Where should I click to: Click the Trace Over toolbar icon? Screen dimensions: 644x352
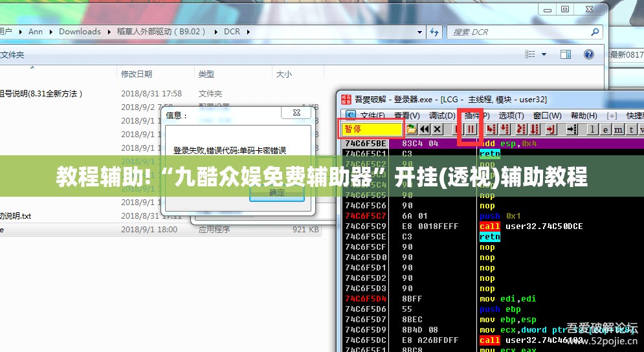(535, 129)
